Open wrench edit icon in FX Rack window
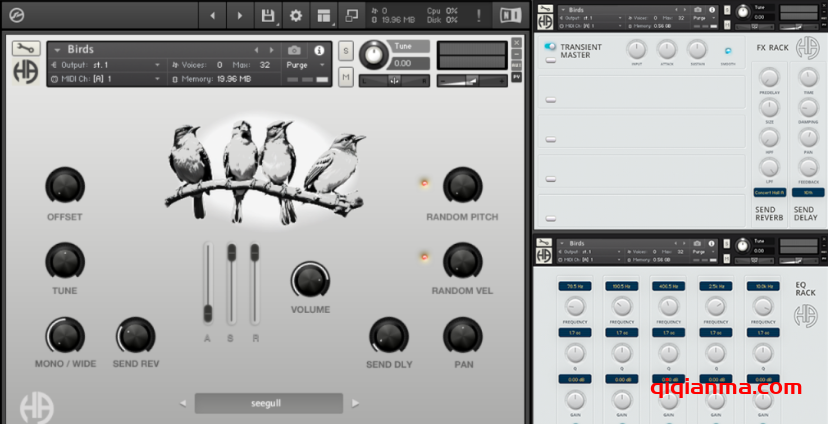The image size is (828, 424). tap(545, 8)
